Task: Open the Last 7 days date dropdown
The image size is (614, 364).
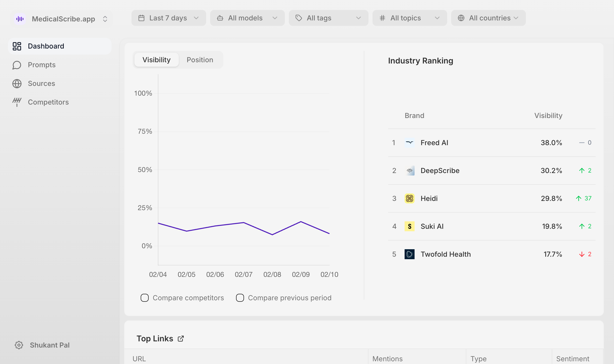Action: [x=169, y=18]
